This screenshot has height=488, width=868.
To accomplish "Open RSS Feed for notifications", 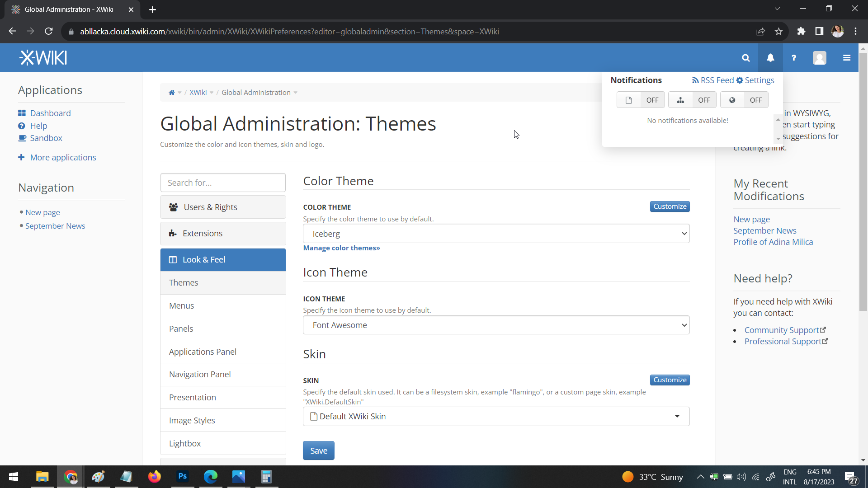I will pyautogui.click(x=713, y=80).
